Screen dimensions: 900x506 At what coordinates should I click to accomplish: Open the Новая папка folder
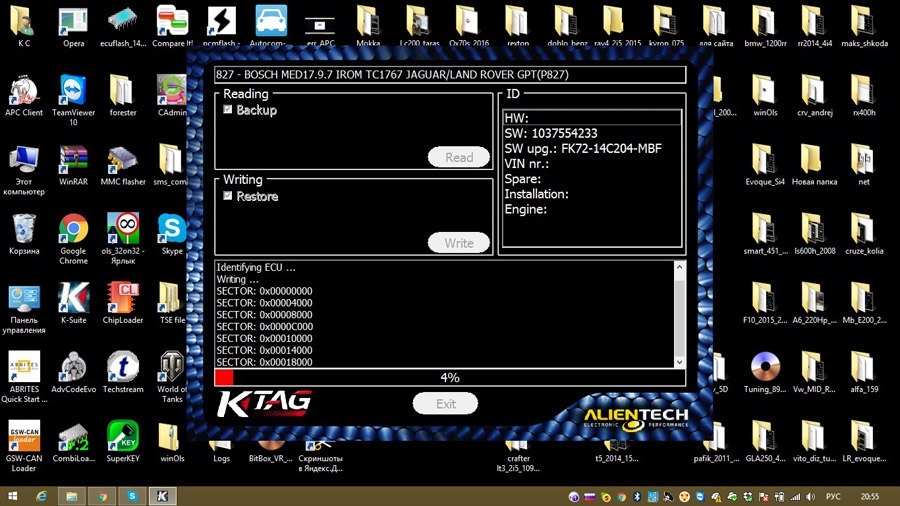[x=814, y=165]
